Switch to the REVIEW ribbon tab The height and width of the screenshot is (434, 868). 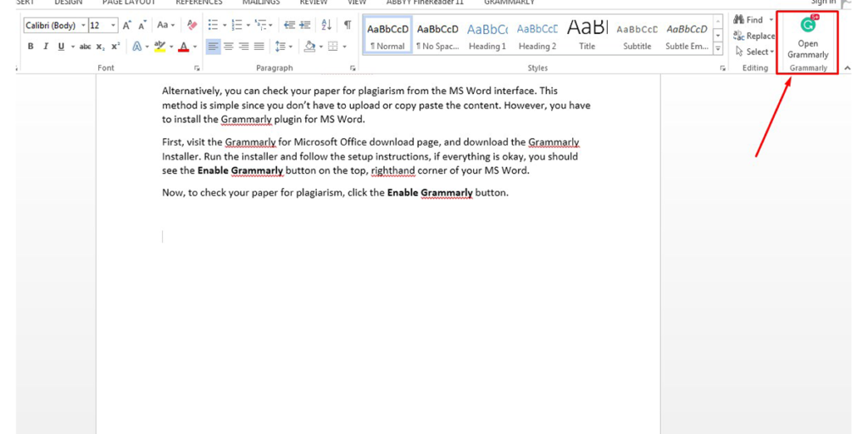[x=314, y=3]
